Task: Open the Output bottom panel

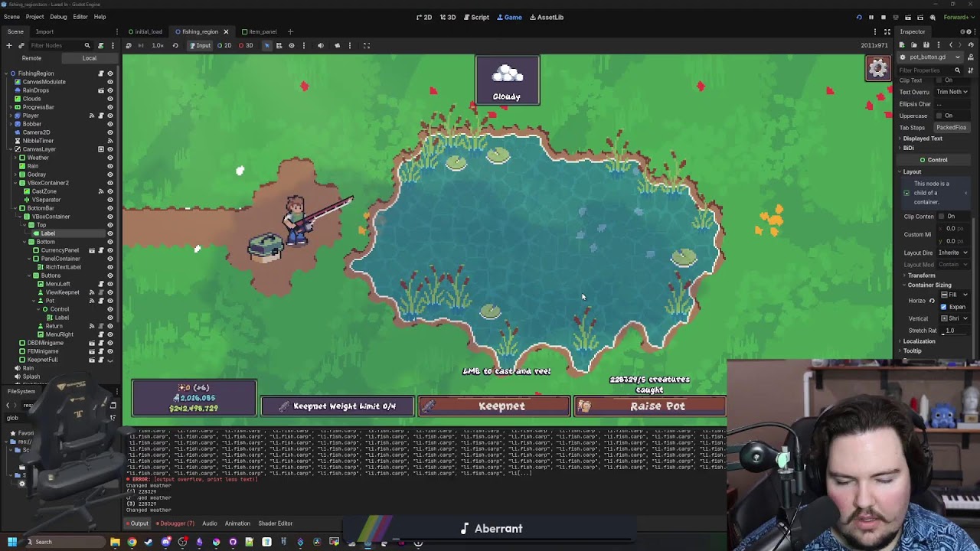Action: click(x=139, y=523)
